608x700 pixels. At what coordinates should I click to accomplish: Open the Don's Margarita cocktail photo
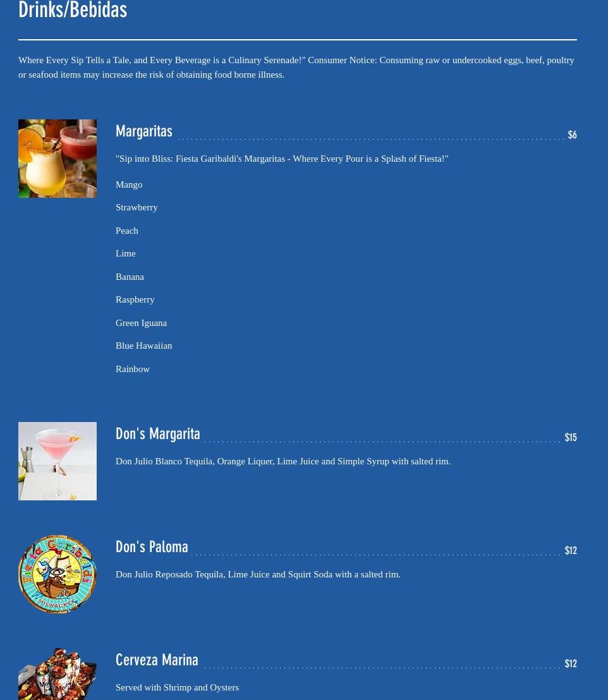click(57, 461)
